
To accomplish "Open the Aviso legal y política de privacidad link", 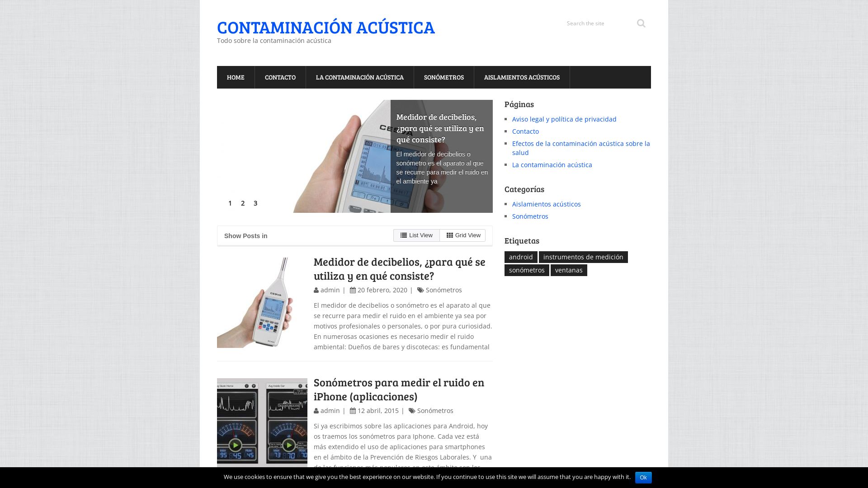I will point(564,118).
